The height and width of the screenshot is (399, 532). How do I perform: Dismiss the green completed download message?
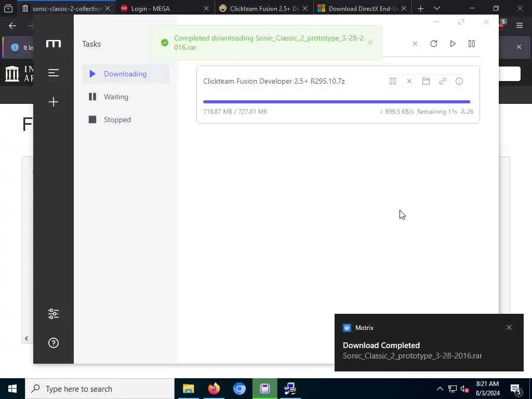pos(370,43)
